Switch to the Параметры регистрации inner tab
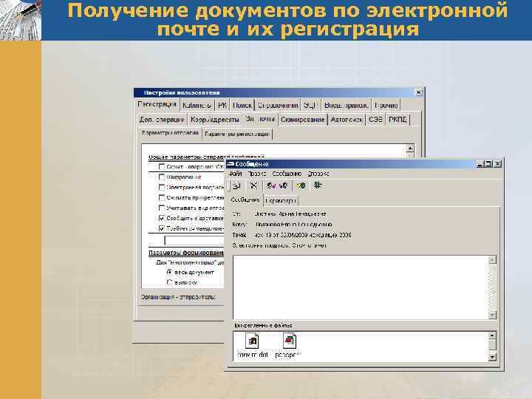Image resolution: width=532 pixels, height=399 pixels. pyautogui.click(x=237, y=134)
